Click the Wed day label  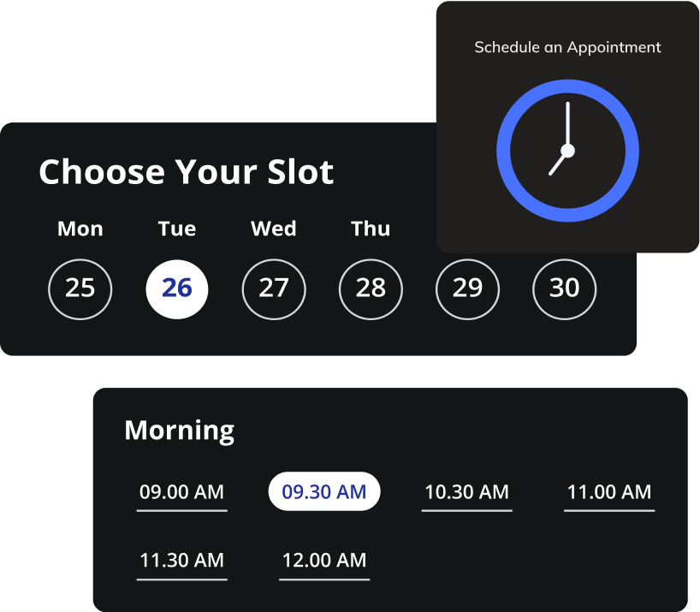click(x=274, y=229)
